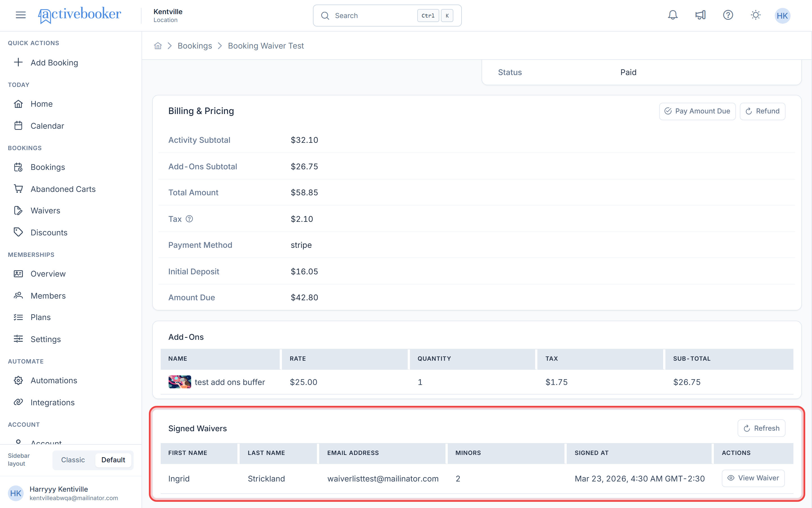812x508 pixels.
Task: Open the help question mark icon
Action: pos(728,15)
